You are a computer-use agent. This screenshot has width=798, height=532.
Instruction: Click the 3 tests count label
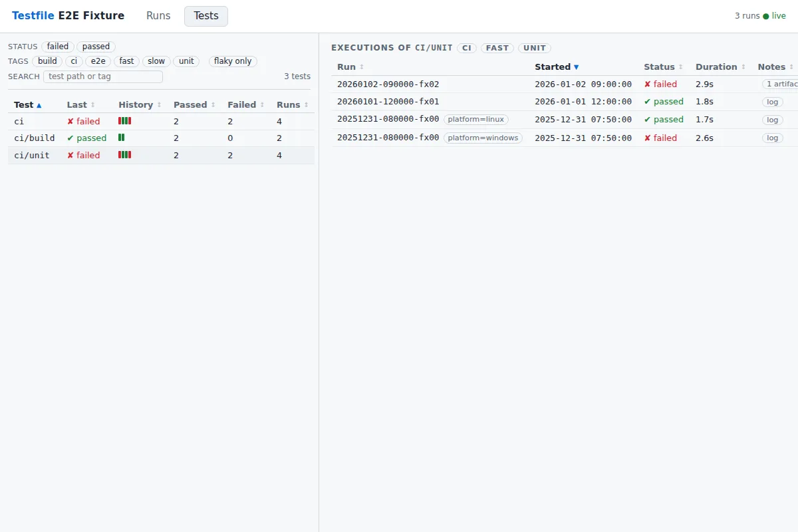coord(297,76)
